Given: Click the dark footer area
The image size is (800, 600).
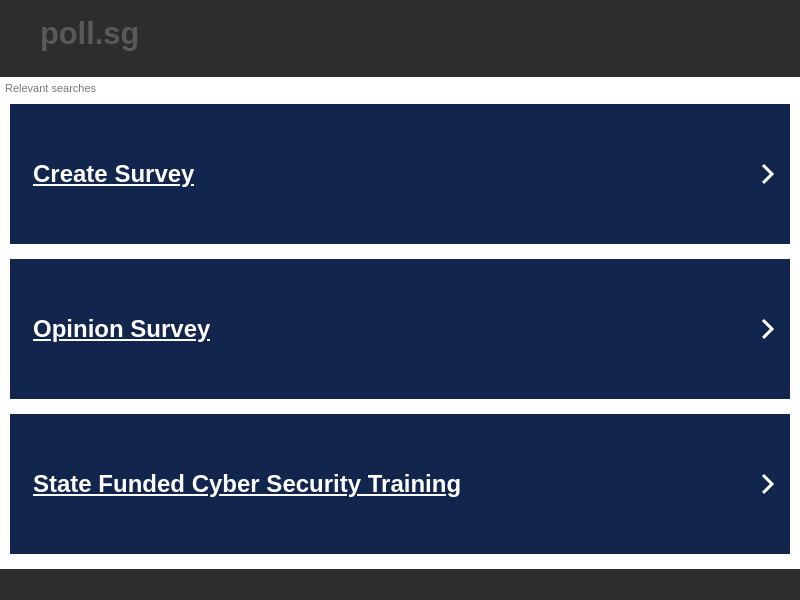Looking at the screenshot, I should click(x=400, y=585).
